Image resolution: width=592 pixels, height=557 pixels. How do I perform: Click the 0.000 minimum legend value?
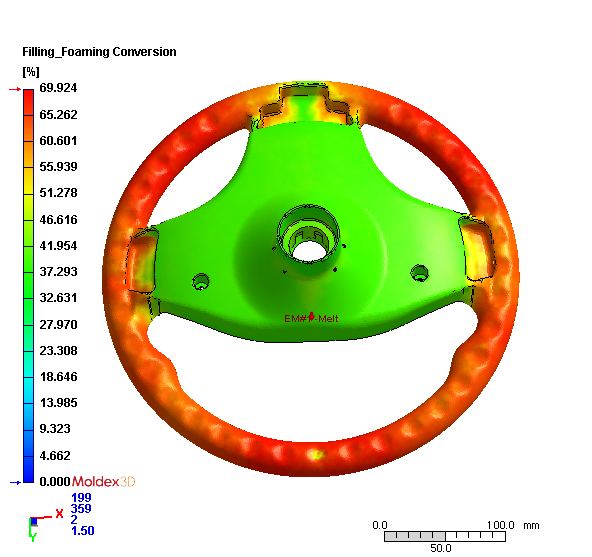click(55, 481)
